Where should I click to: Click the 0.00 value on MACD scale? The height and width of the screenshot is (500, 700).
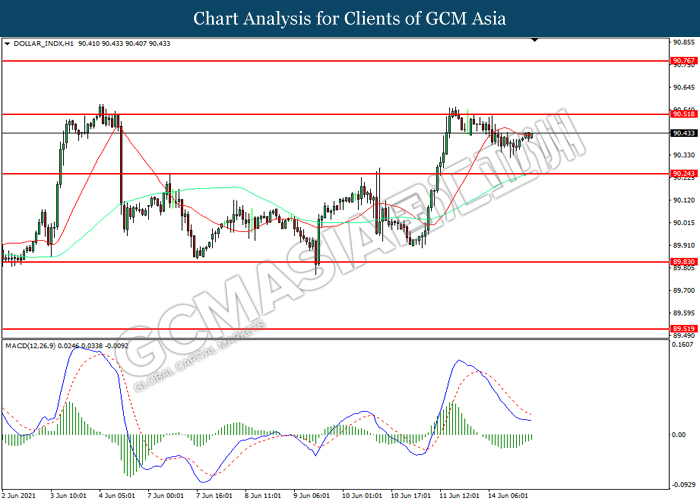tap(679, 435)
